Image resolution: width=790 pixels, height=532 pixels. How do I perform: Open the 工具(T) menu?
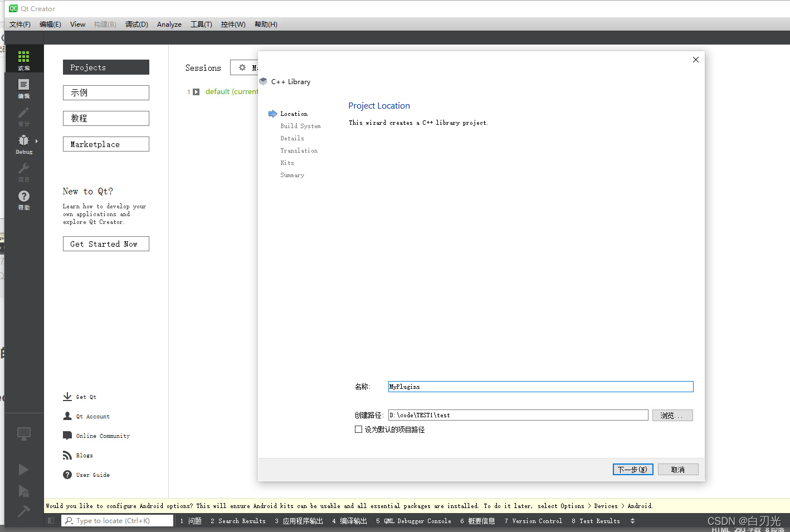201,25
